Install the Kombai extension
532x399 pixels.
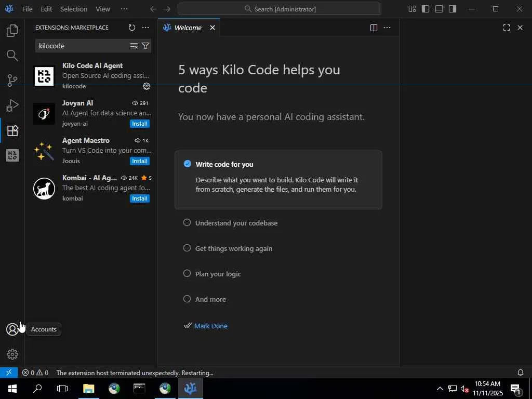coord(139,198)
